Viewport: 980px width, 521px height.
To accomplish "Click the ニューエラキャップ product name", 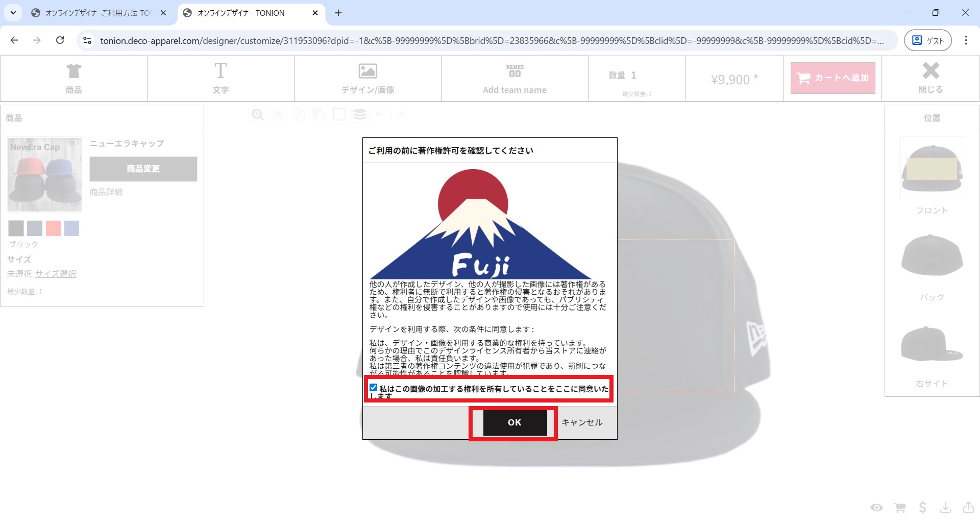I will tap(127, 144).
